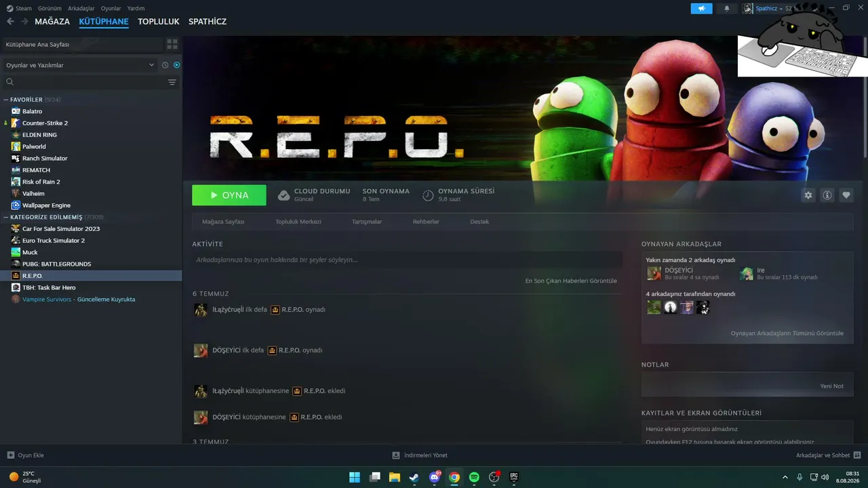This screenshot has height=488, width=868.
Task: Open the Yardım menu
Action: coord(136,8)
